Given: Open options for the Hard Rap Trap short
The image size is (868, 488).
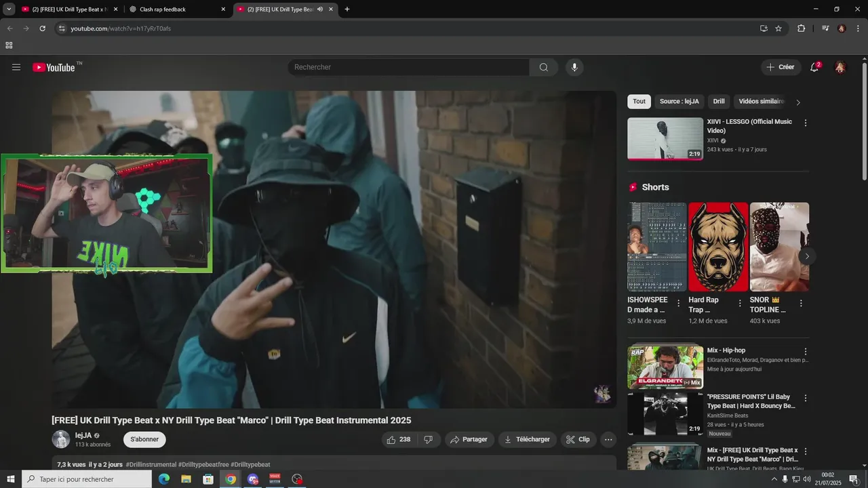Looking at the screenshot, I should tap(739, 303).
